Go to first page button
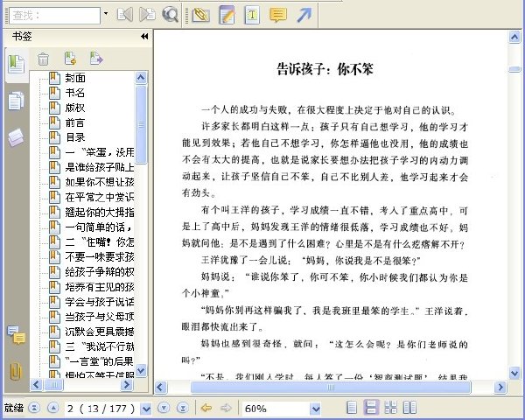Viewport: 525px width, 420px height. [x=34, y=408]
